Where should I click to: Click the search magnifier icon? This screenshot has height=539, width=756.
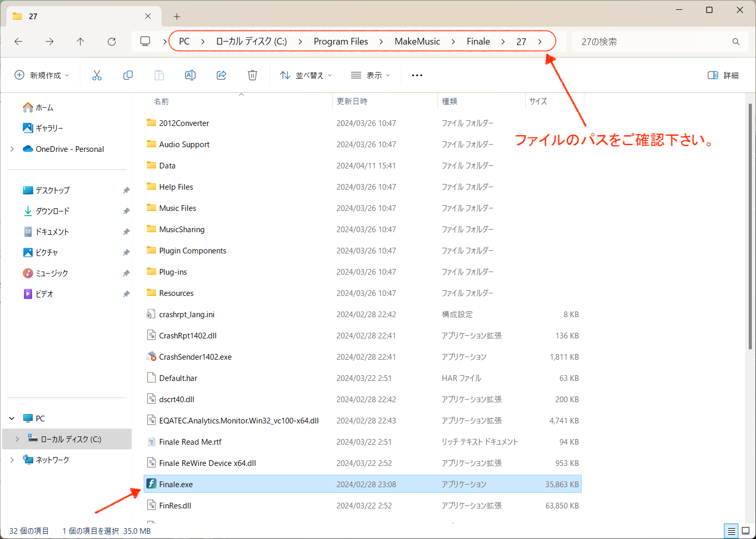[x=736, y=41]
